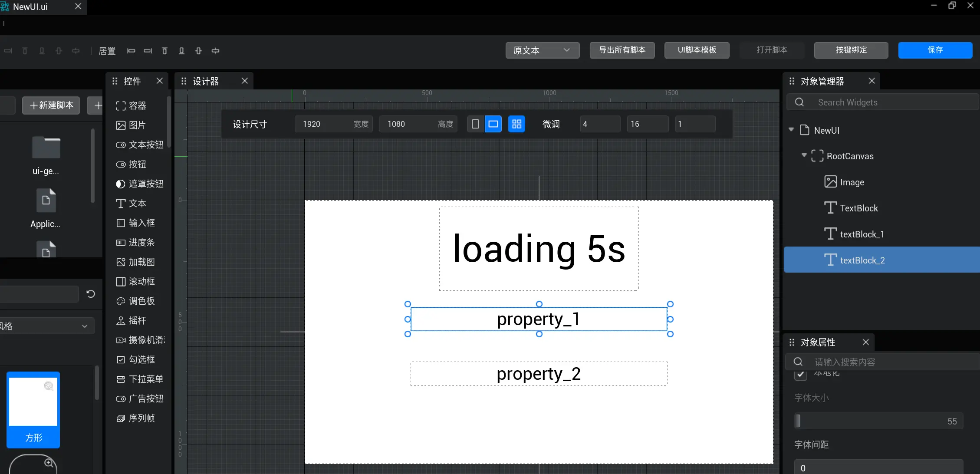The image size is (980, 474).
Task: Add the 序列帧 sequence frame widget
Action: [x=135, y=418]
